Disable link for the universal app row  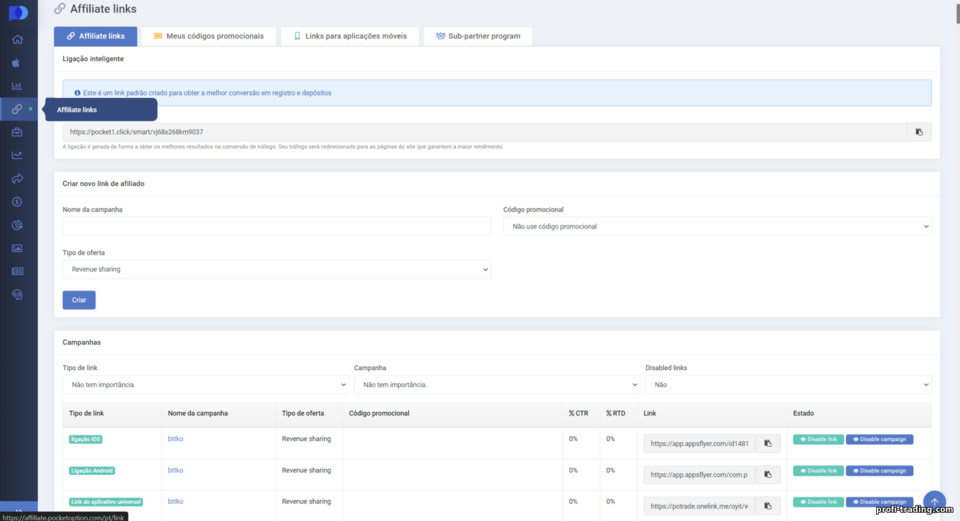click(x=818, y=502)
